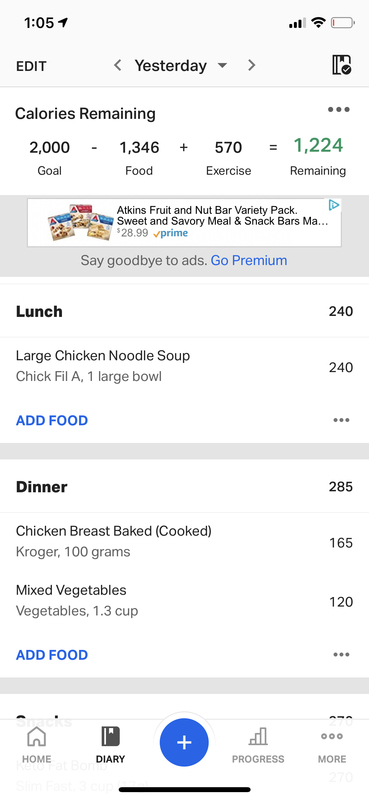369x800 pixels.
Task: Open the AdChoices icon on the ad
Action: click(334, 205)
